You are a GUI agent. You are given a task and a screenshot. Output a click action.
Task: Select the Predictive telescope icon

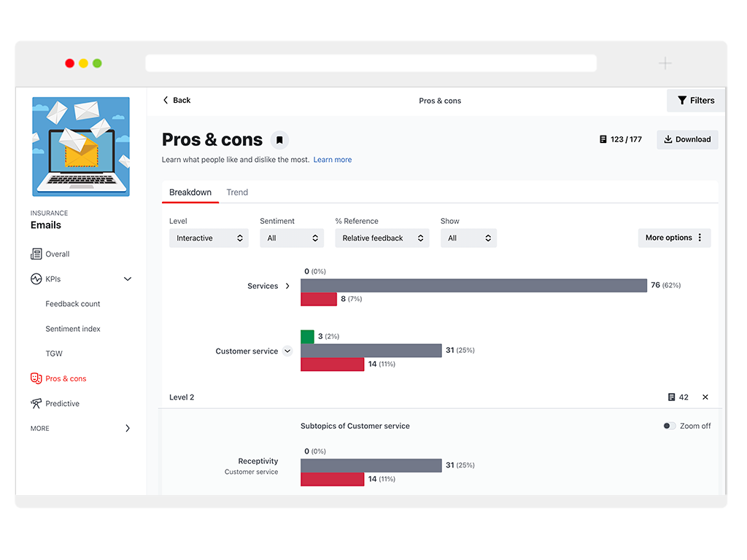pos(36,403)
